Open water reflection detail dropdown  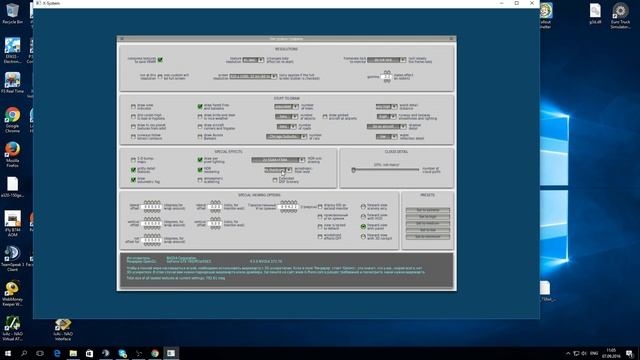(386, 137)
